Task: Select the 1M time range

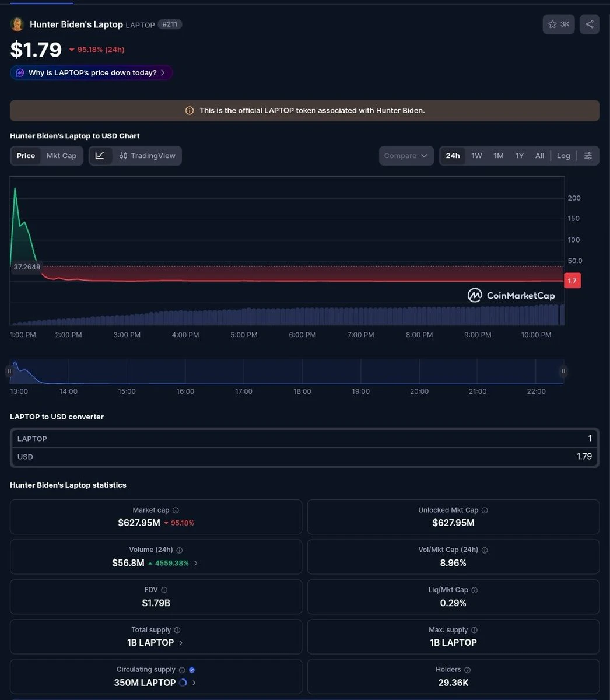Action: click(498, 156)
